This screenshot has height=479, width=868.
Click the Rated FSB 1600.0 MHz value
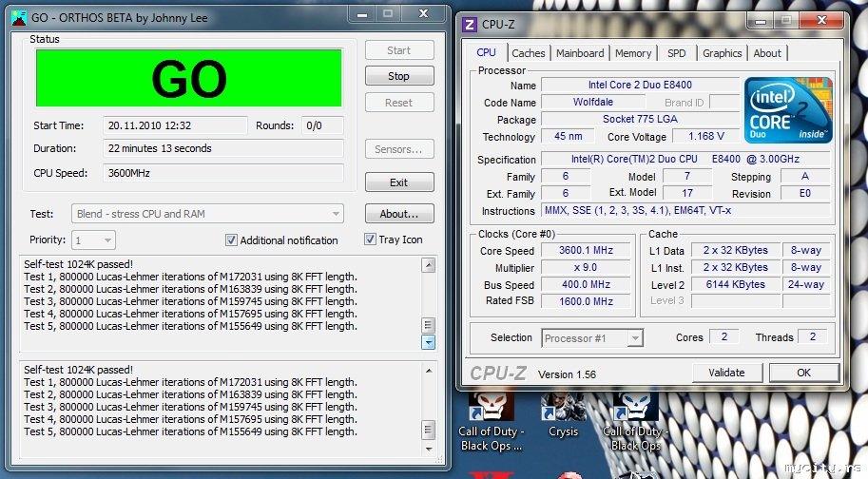click(x=586, y=301)
